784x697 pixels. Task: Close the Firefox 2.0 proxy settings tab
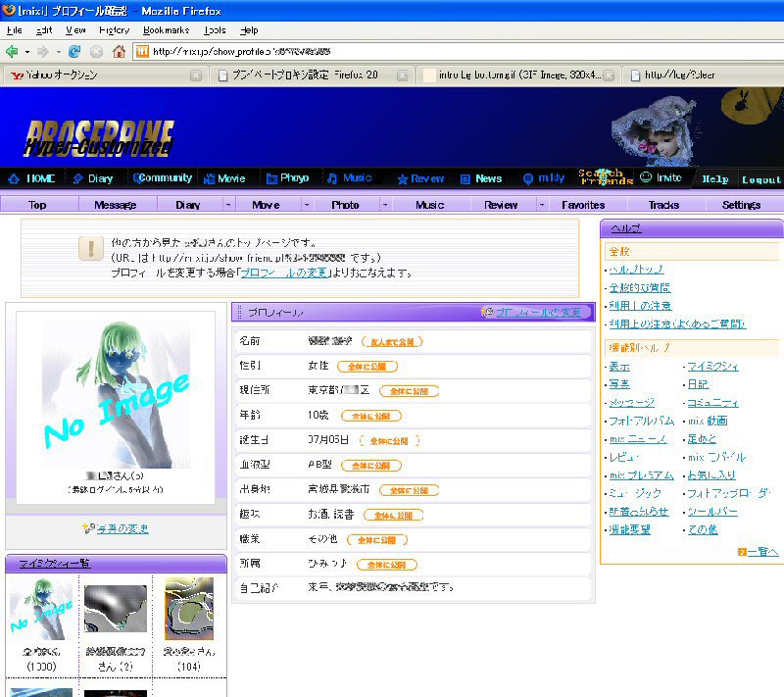pyautogui.click(x=402, y=75)
